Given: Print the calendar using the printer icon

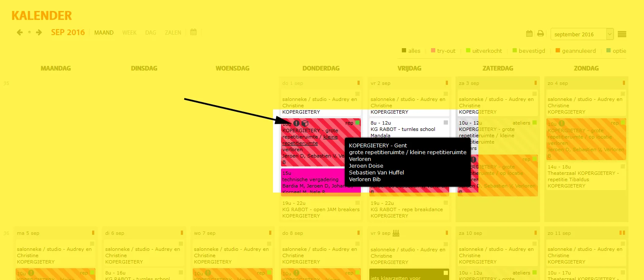Looking at the screenshot, I should pyautogui.click(x=540, y=34).
